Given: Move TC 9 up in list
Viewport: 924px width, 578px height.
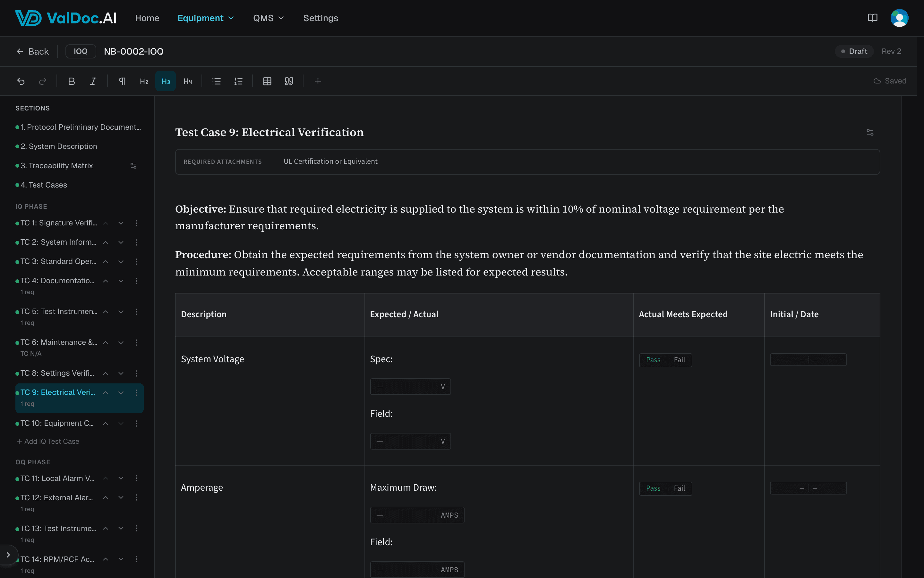Looking at the screenshot, I should [106, 393].
